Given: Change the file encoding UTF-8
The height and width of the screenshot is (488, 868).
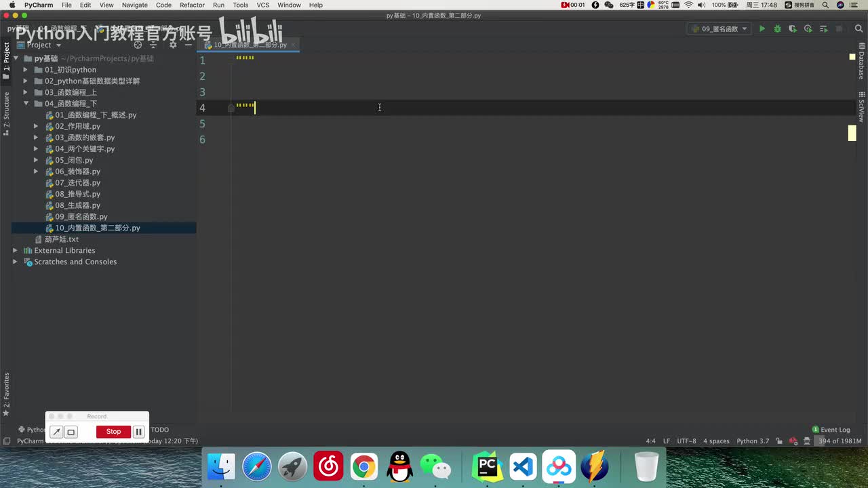Looking at the screenshot, I should click(x=686, y=441).
